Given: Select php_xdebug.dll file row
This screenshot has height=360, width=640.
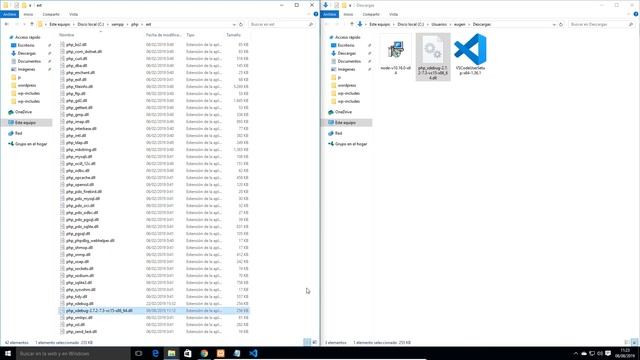Looking at the screenshot, I should [x=154, y=304].
